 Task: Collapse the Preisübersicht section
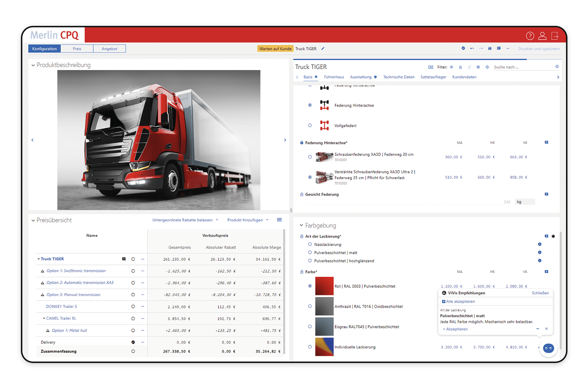click(x=33, y=220)
